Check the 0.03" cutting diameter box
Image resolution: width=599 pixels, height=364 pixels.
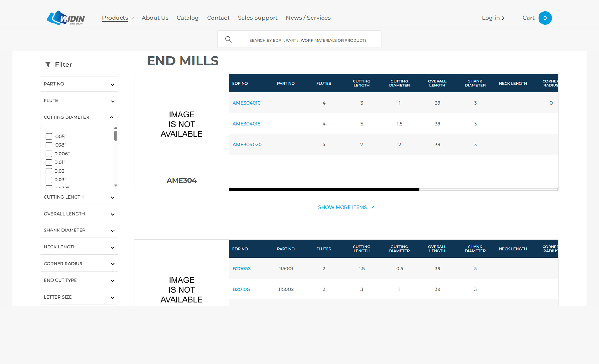(x=49, y=179)
